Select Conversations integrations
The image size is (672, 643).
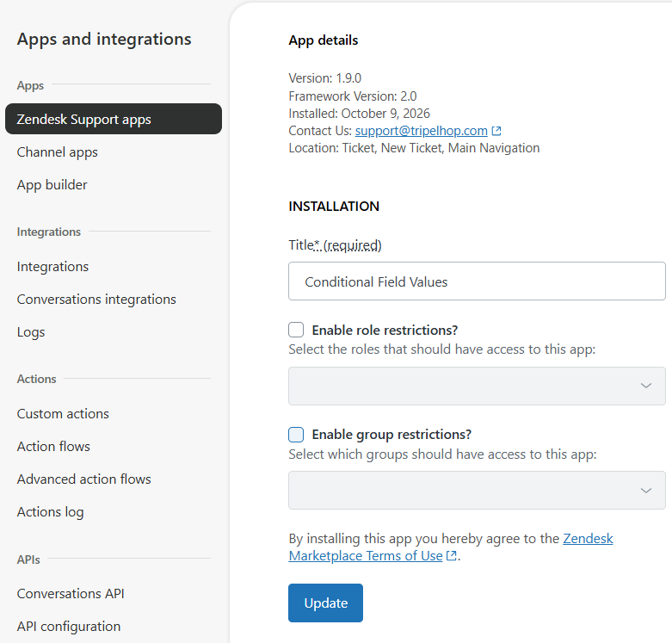coord(96,300)
